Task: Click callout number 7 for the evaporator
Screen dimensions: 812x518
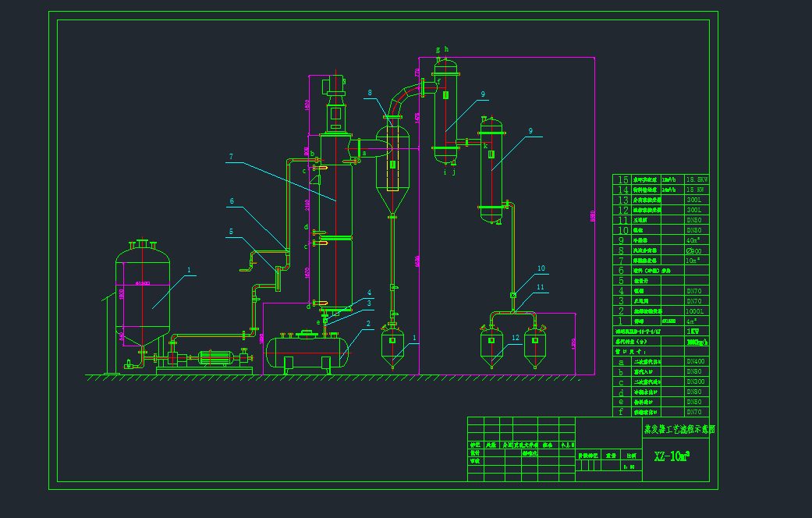Action: click(231, 157)
